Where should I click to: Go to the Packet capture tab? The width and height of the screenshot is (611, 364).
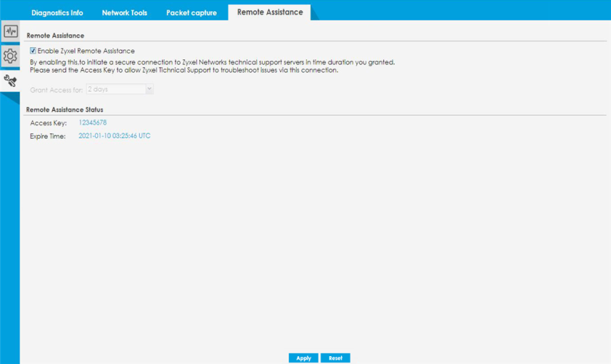192,12
